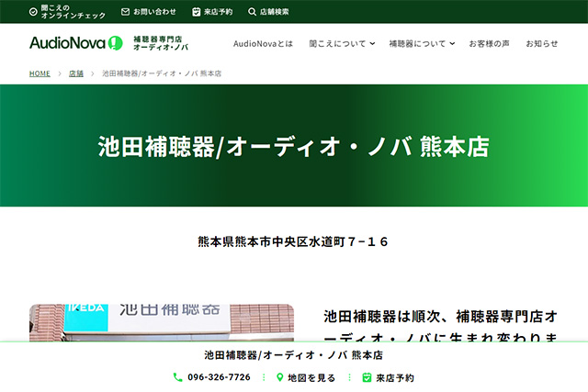Screen dimensions: 588x392
Task: Expand the 補聴器について dropdown menu
Action: pyautogui.click(x=423, y=43)
